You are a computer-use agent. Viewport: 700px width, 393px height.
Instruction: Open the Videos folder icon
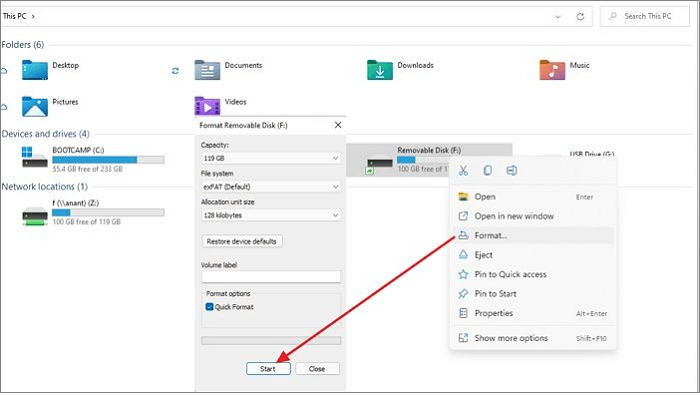pos(207,106)
